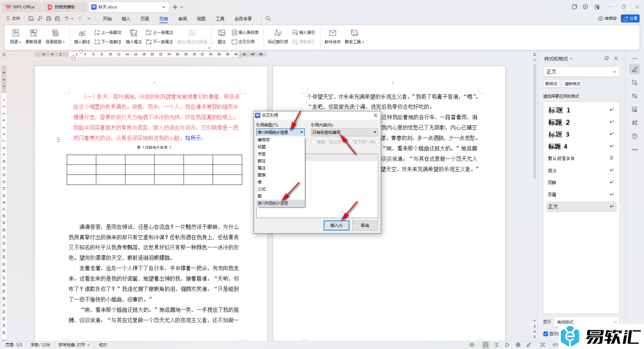Click the 清除格式 button
The height and width of the screenshot is (349, 644).
click(x=573, y=84)
